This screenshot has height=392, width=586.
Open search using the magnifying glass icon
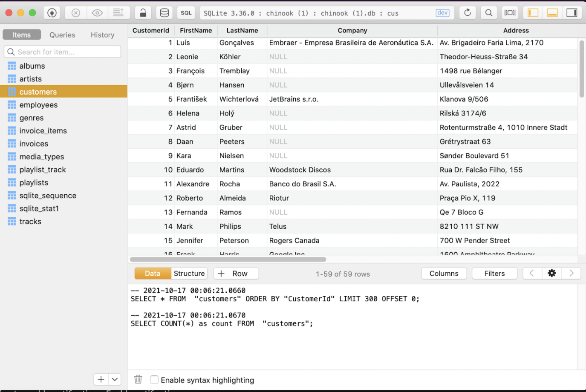[x=488, y=13]
